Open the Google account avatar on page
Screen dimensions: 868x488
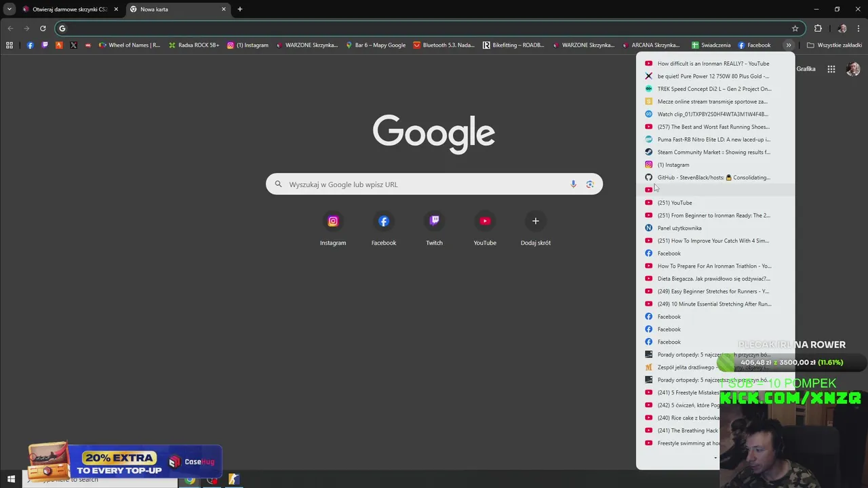853,69
